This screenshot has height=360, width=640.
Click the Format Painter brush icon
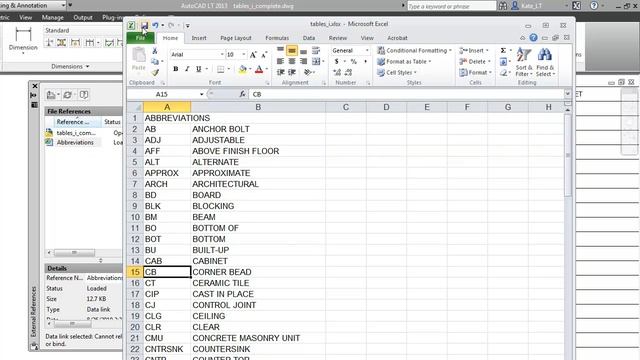(x=155, y=73)
